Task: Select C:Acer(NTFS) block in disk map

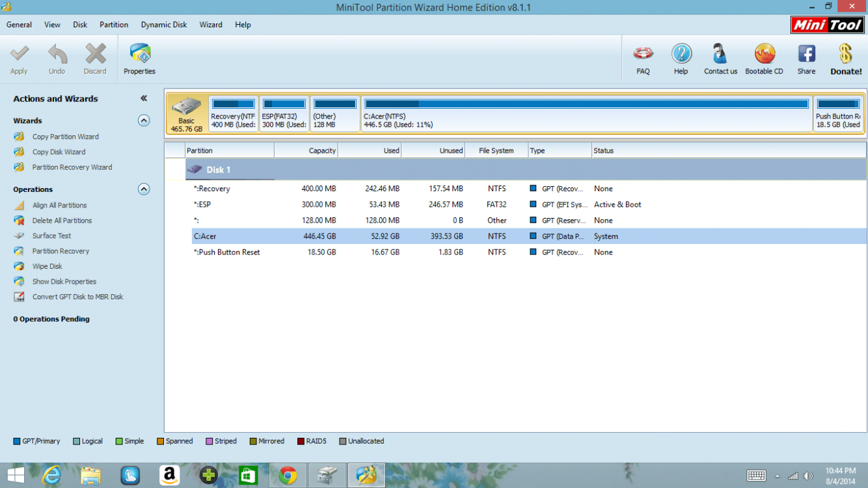Action: (586, 114)
